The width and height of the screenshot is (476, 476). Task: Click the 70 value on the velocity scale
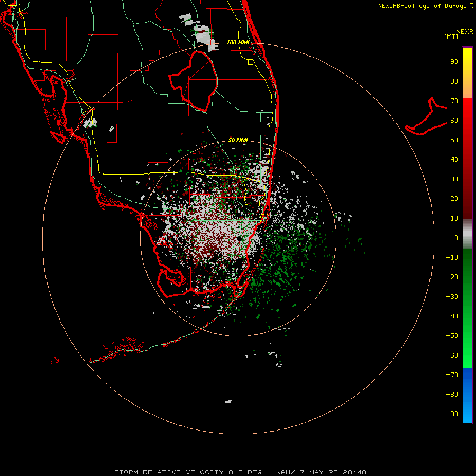[x=454, y=101]
